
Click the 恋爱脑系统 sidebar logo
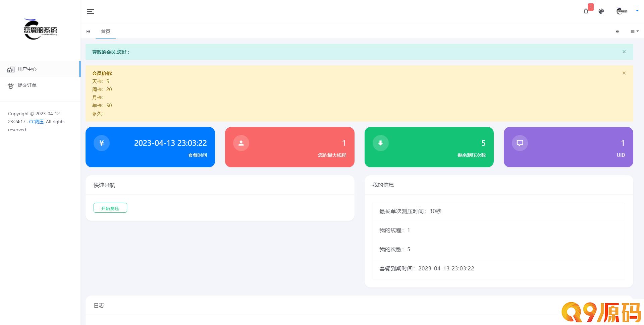(x=40, y=29)
